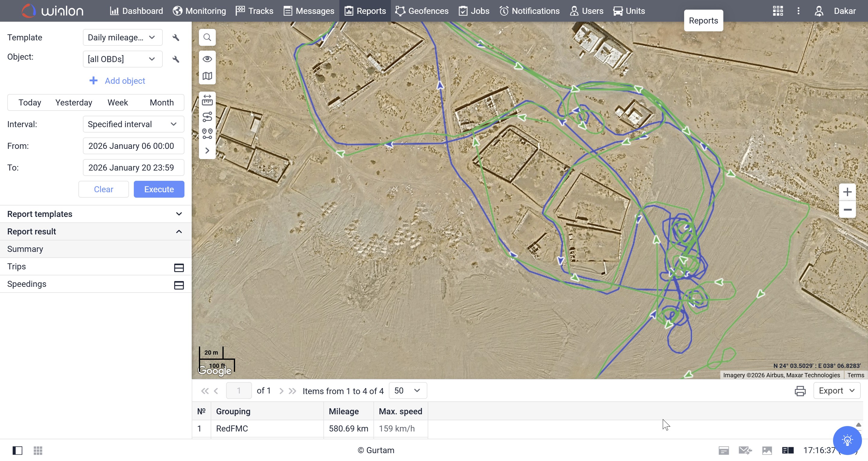The width and height of the screenshot is (868, 461).
Task: Click the From date input field
Action: pos(133,146)
